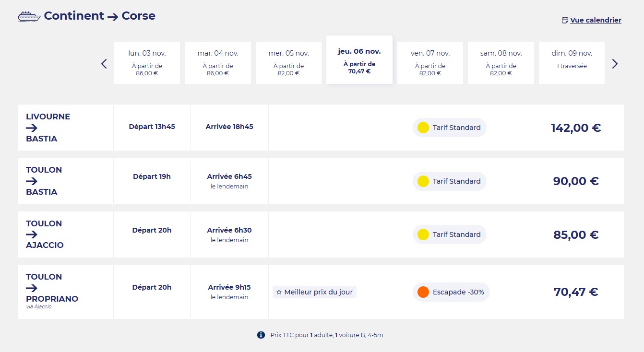Click the star icon in Meilleur prix badge
Screen dimensions: 644x352
click(x=279, y=292)
